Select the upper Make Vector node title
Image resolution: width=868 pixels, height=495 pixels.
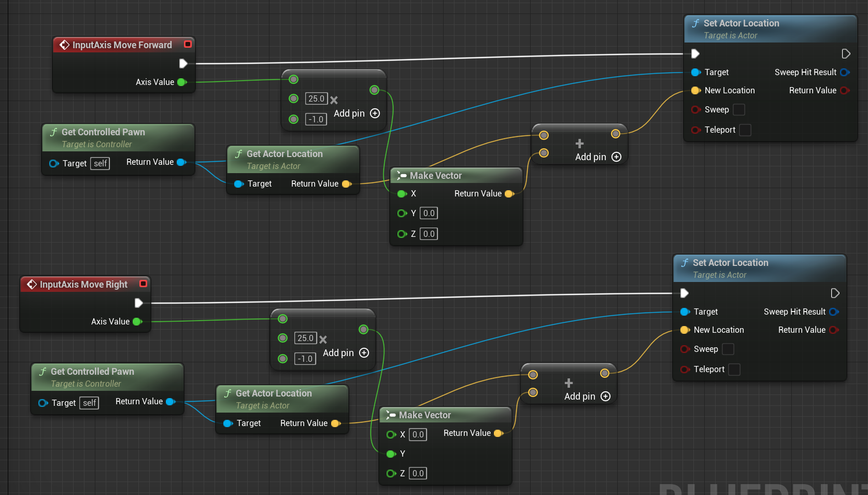436,176
